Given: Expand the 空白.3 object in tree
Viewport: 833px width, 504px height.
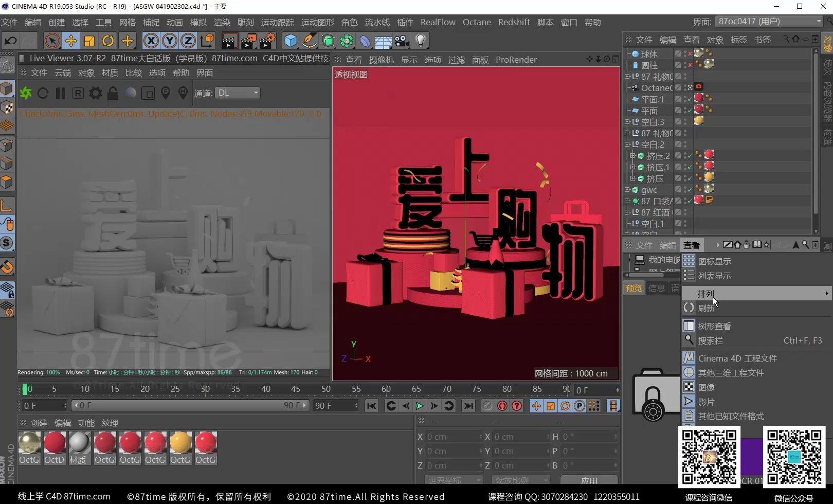Looking at the screenshot, I should tap(627, 122).
